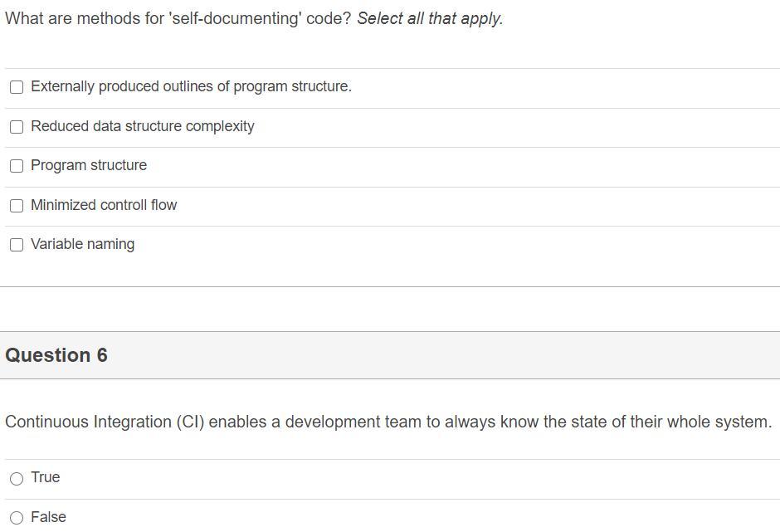Click the 'Externally produced outlines' label text
Image resolution: width=780 pixels, height=532 pixels.
[190, 86]
